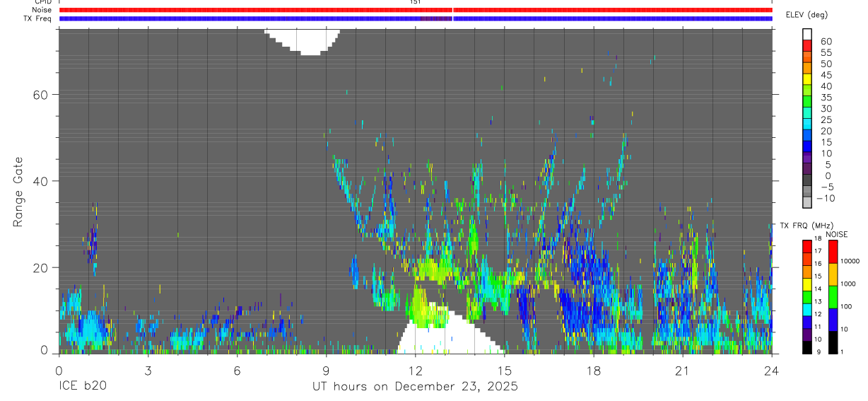The image size is (868, 401).
Task: Click the '60' tick label on the Range Gate axis
Action: (40, 94)
